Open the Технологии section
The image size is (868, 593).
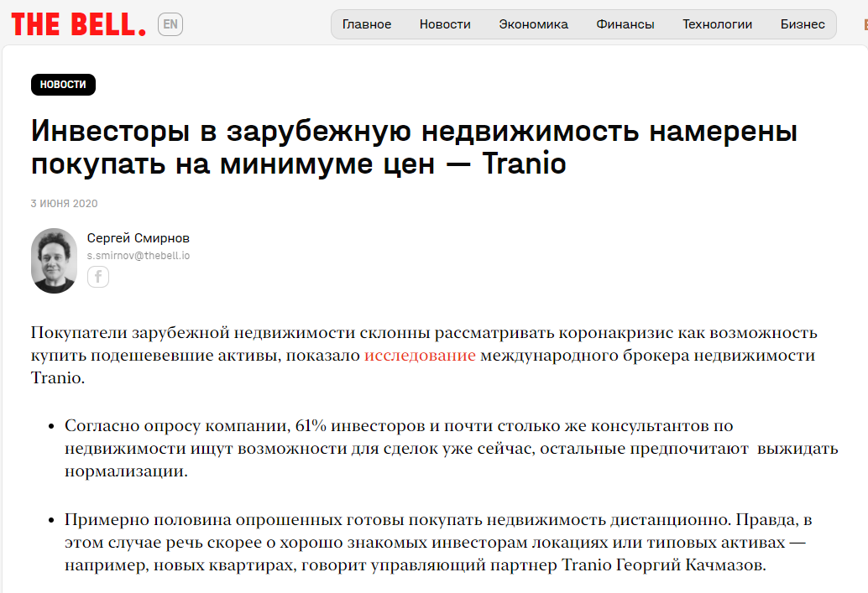[x=717, y=24]
